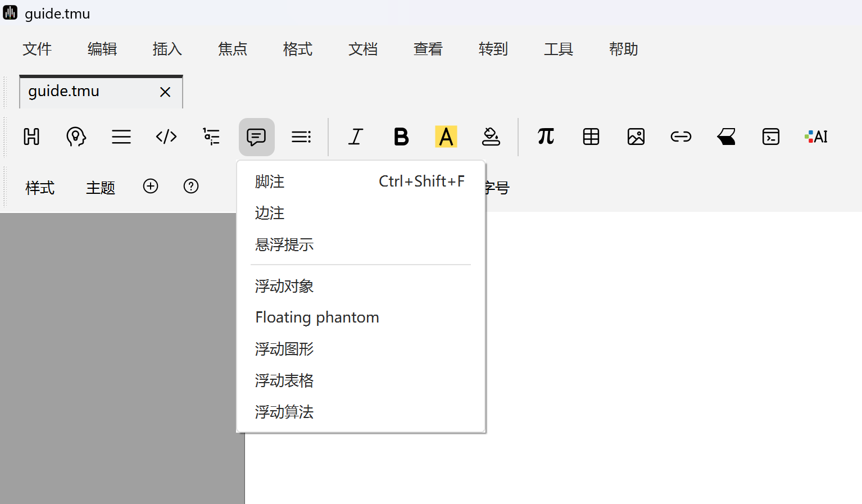Screen dimensions: 862x504
Task: Click the yellow highlighted text color icon
Action: tap(446, 137)
